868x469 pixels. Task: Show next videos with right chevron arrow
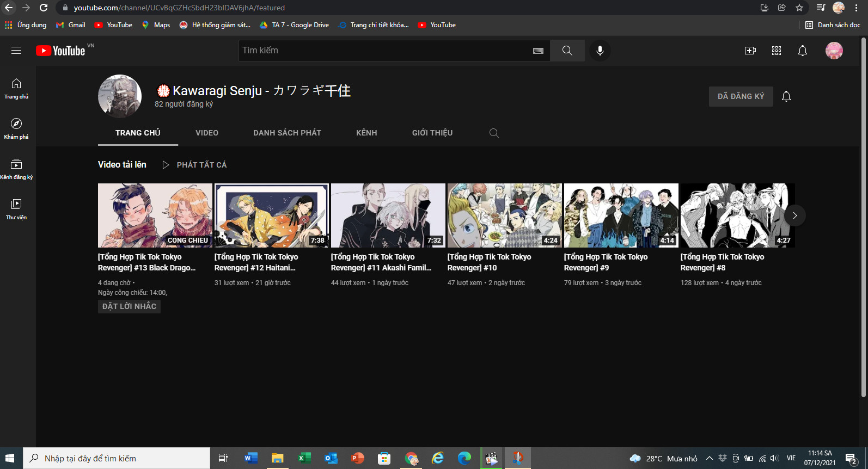794,215
